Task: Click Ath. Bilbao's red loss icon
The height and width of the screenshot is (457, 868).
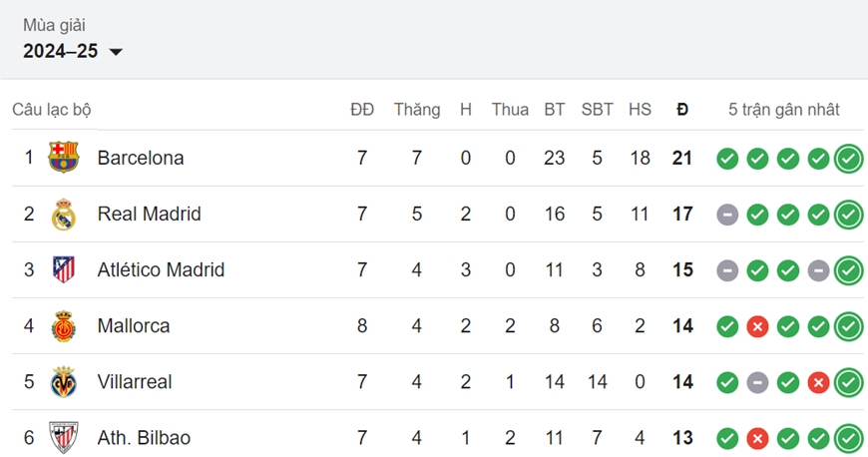Action: click(758, 439)
